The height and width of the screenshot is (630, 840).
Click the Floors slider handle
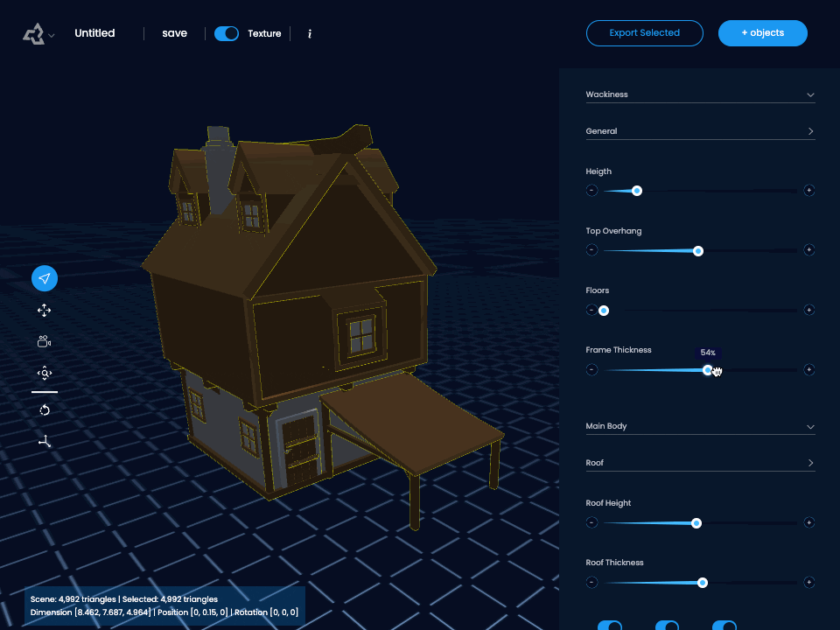coord(604,311)
